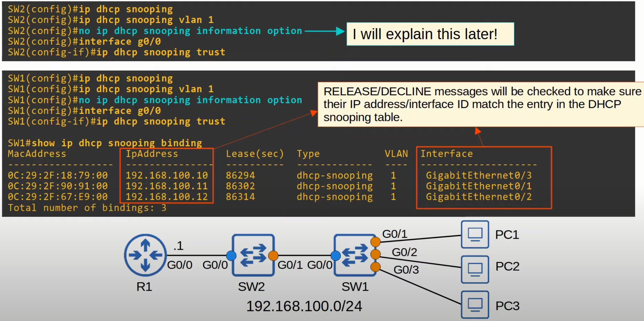Click the SW1 switch icon

355,255
